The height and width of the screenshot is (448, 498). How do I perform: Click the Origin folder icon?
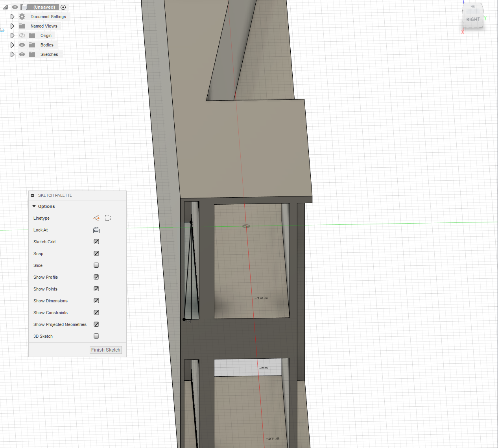point(32,35)
